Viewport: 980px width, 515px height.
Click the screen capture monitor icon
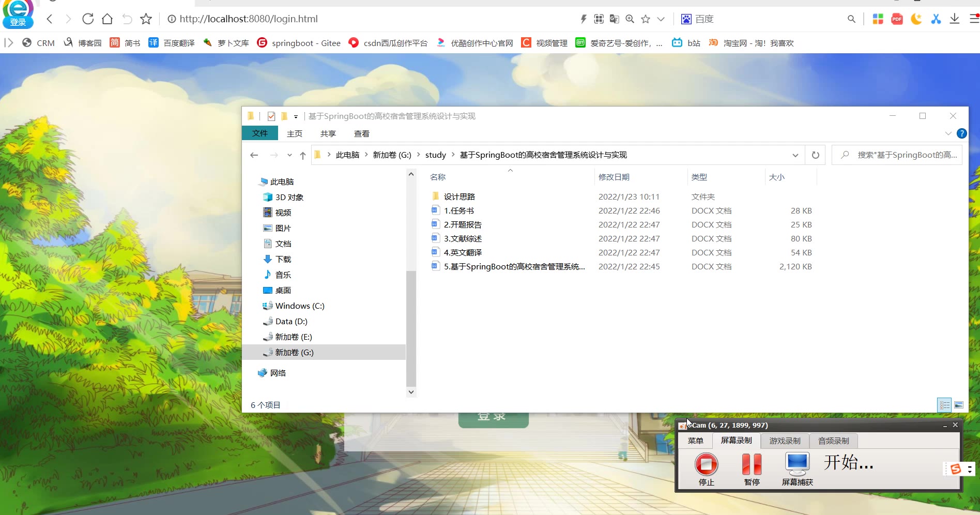797,464
